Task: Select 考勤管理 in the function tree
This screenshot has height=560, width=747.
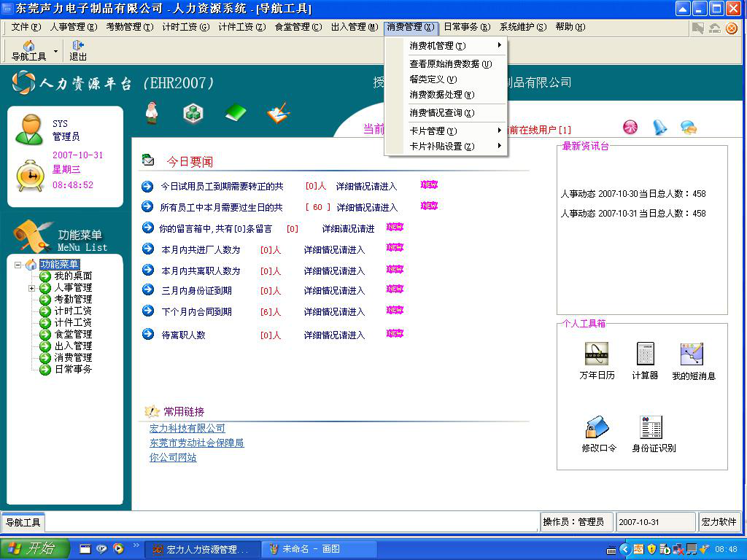Action: coord(73,300)
